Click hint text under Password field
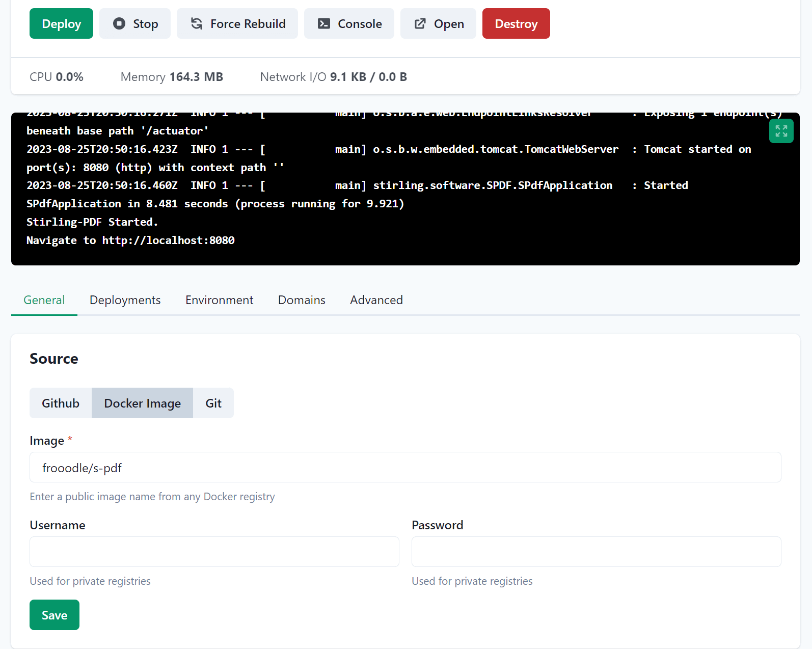 (472, 581)
